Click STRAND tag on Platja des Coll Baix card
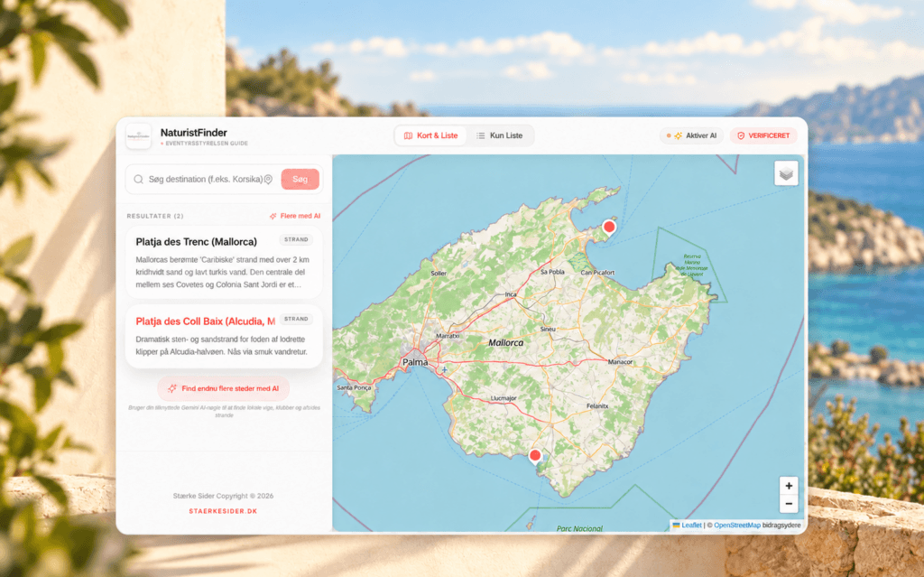924x577 pixels. (296, 319)
